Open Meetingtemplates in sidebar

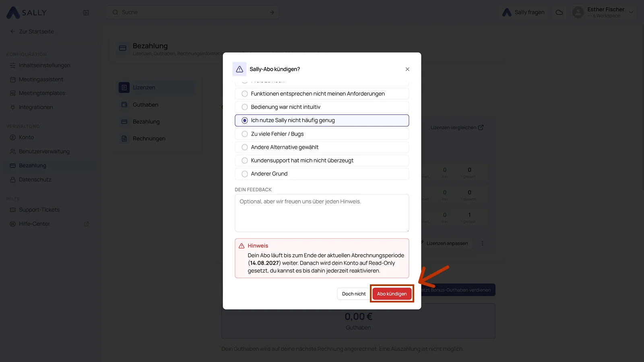(42, 93)
